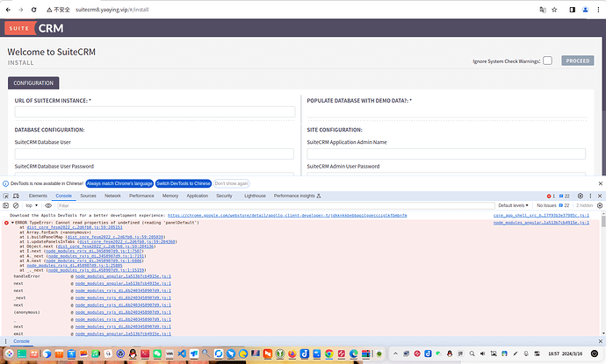606x364 pixels.
Task: Open the green WeChat icon in the taskbar
Action: pyautogui.click(x=157, y=353)
